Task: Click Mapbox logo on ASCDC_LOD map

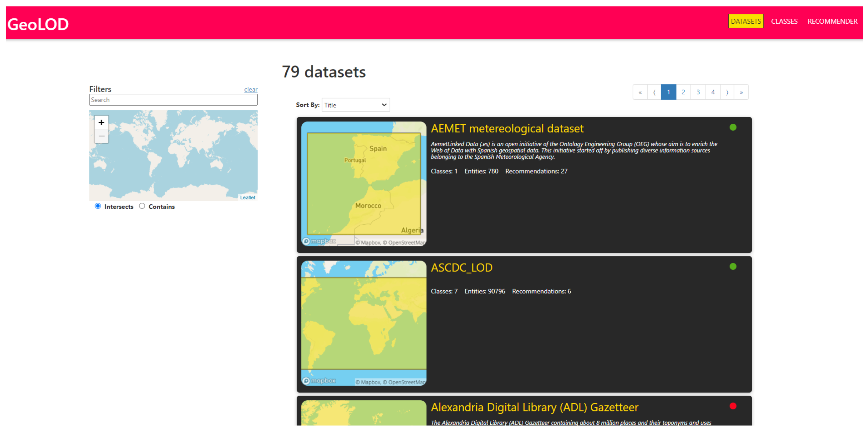Action: tap(319, 381)
